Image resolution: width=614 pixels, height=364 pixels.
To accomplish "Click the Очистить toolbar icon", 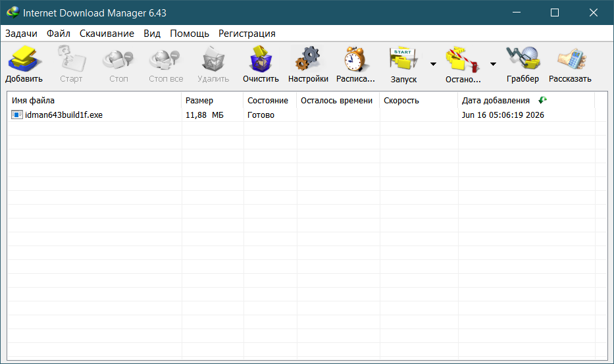I will coord(261,59).
